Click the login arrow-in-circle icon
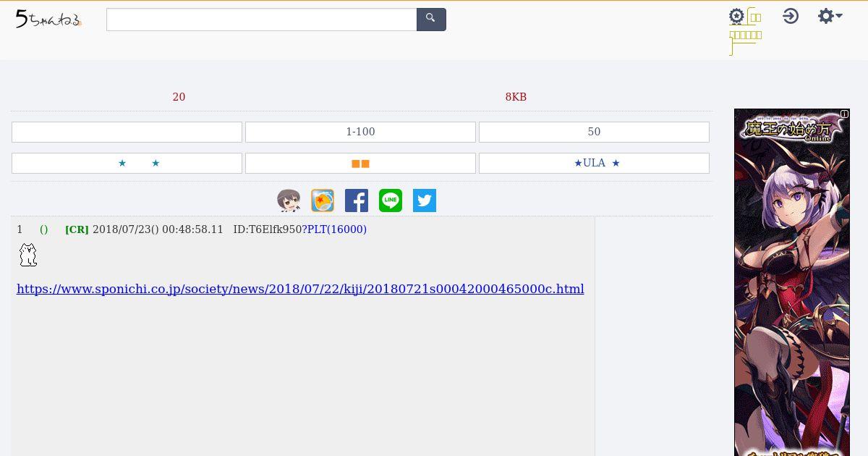This screenshot has width=868, height=456. pos(791,16)
